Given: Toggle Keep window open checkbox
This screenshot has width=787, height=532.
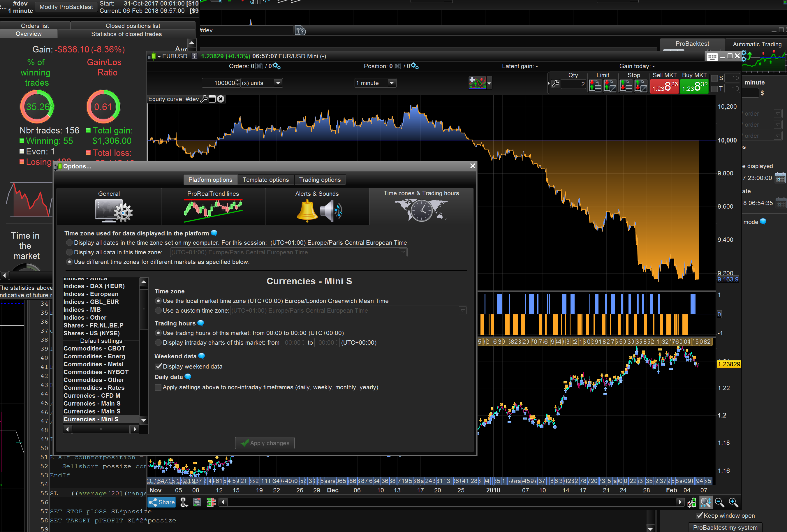Looking at the screenshot, I should click(x=699, y=515).
